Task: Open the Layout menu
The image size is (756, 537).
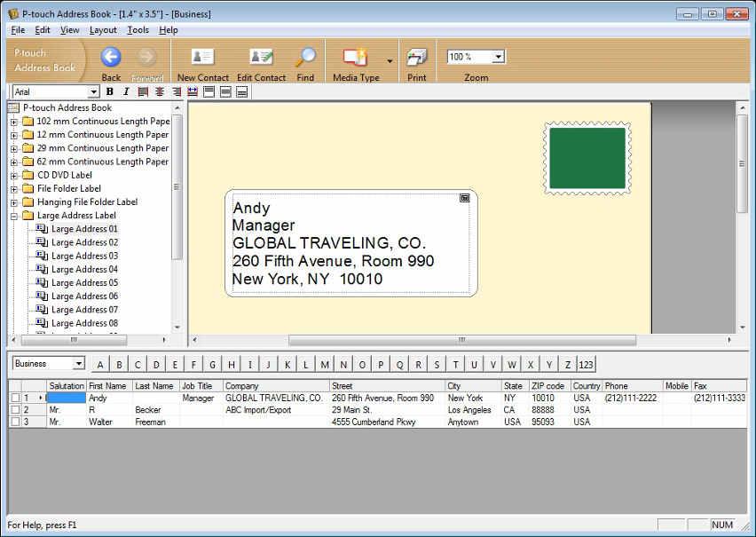Action: (103, 30)
